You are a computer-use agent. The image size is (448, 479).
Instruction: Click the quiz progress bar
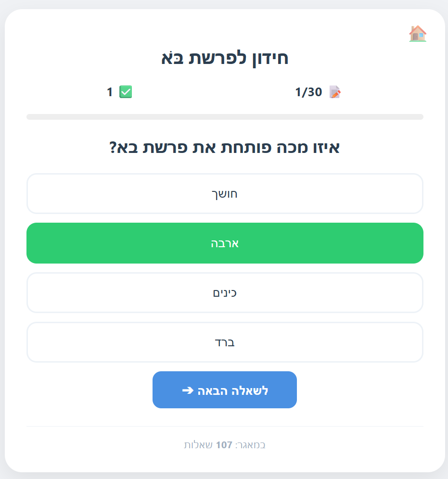tap(225, 117)
